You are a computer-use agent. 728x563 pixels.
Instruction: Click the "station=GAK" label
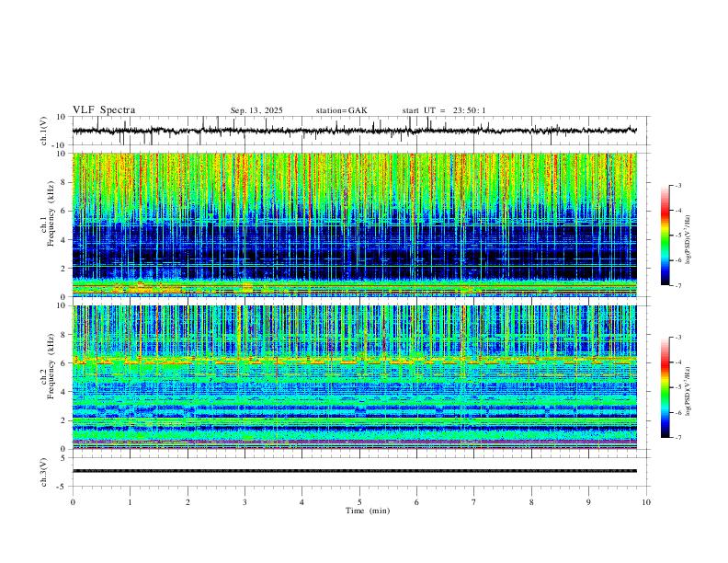(x=341, y=110)
